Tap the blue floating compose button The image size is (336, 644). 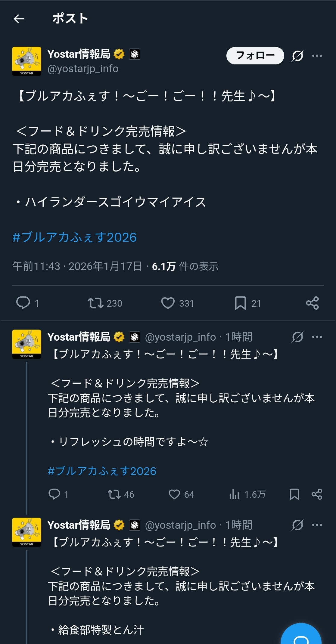tap(301, 636)
